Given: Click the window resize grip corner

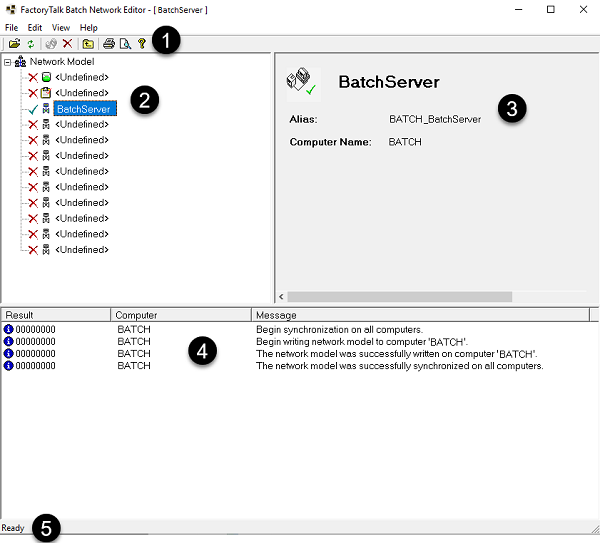Looking at the screenshot, I should (595, 529).
